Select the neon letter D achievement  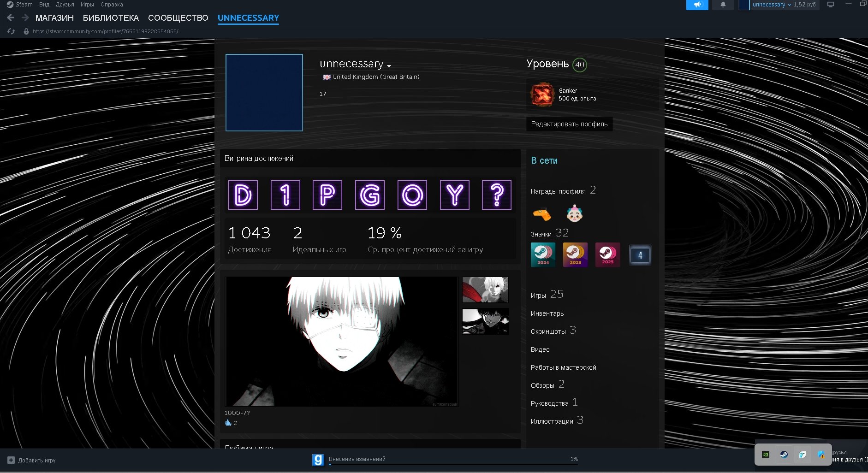pos(243,195)
